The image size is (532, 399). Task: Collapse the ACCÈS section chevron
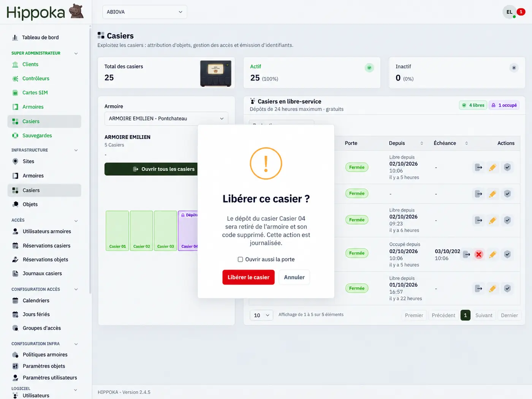(76, 220)
